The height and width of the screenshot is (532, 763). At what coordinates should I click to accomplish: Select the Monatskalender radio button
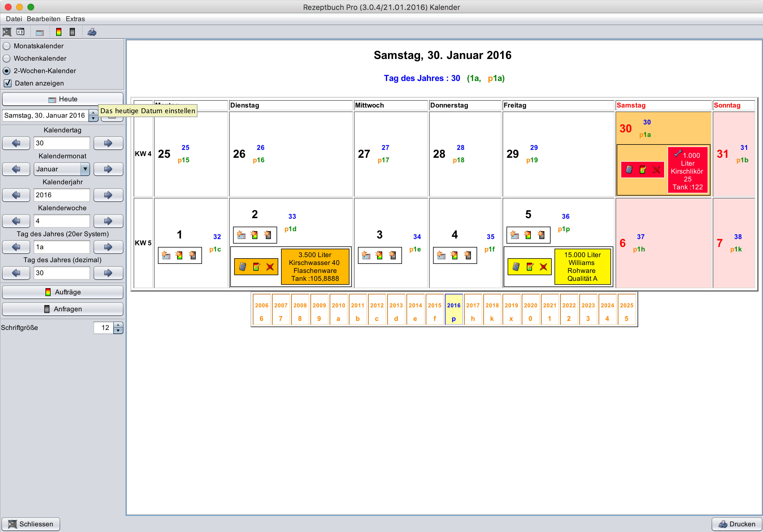coord(7,46)
